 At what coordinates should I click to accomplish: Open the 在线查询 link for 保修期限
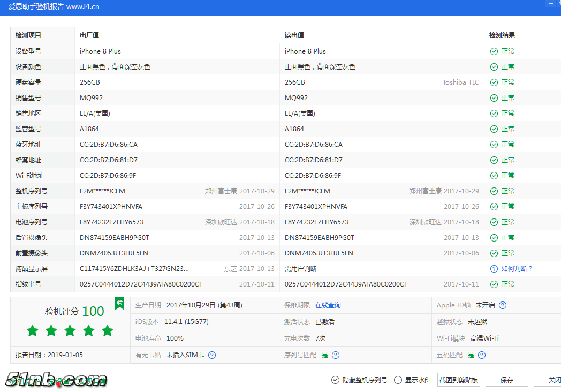tap(328, 305)
